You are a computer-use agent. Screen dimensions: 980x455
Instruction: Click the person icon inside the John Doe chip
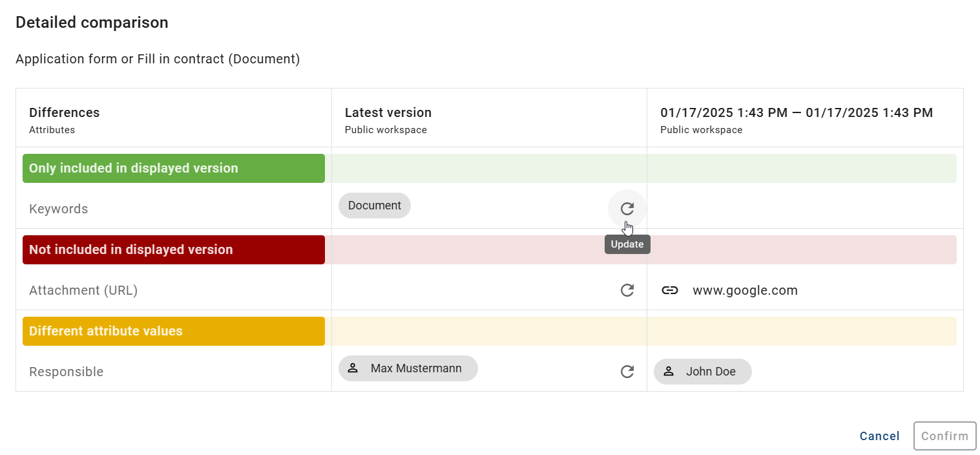669,372
